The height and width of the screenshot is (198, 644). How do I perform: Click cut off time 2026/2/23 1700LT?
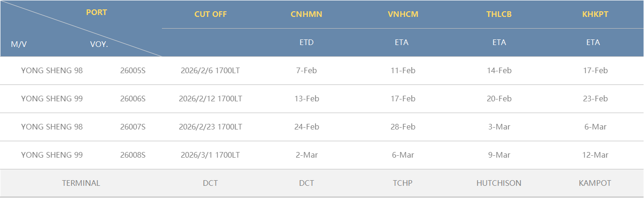tap(210, 127)
